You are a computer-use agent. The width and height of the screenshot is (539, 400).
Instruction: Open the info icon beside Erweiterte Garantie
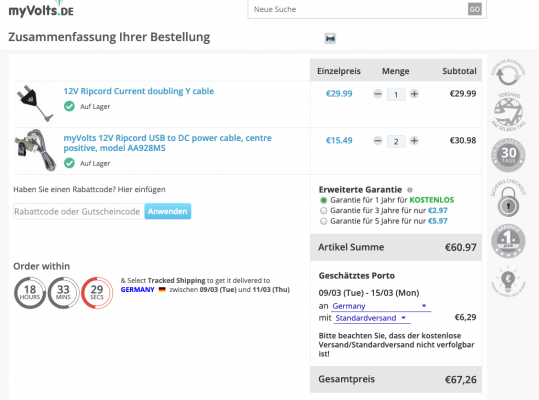point(409,190)
